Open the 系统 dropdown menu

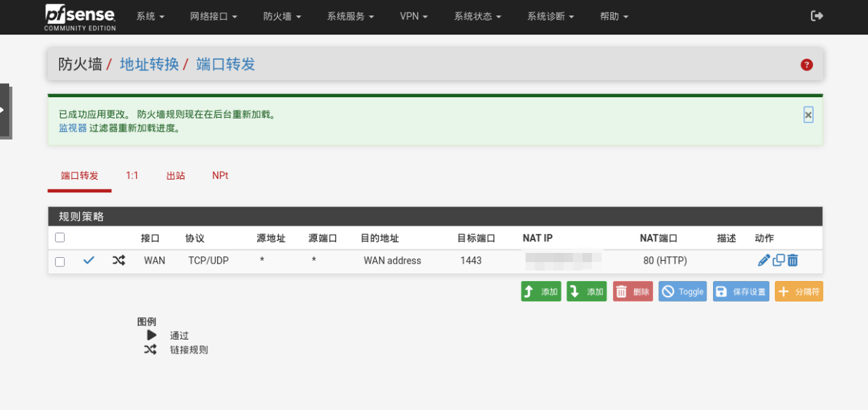click(150, 16)
